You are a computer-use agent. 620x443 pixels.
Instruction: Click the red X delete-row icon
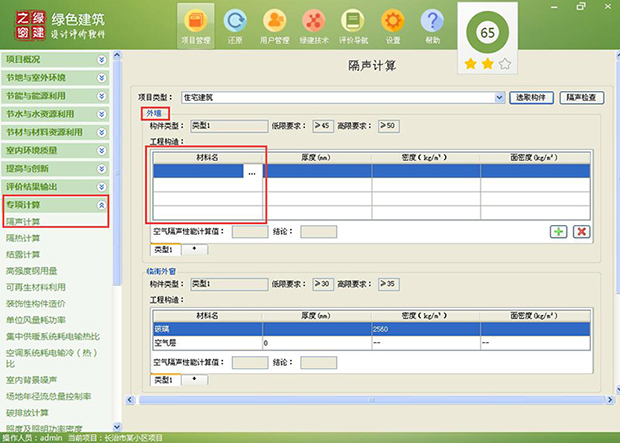coord(581,231)
